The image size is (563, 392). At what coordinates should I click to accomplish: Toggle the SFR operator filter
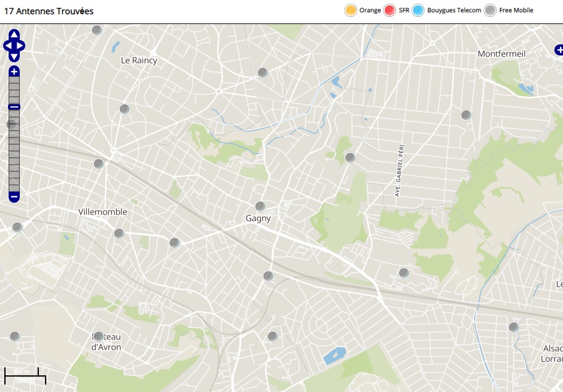[390, 10]
